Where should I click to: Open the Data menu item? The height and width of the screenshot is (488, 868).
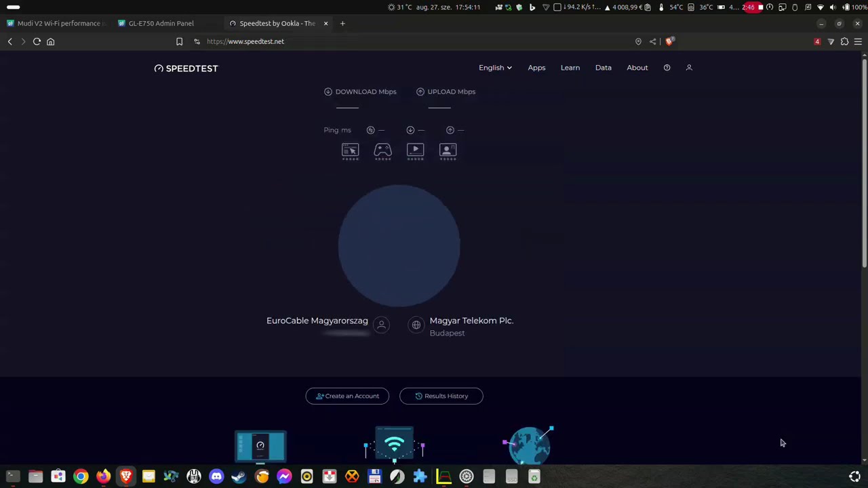click(x=604, y=68)
